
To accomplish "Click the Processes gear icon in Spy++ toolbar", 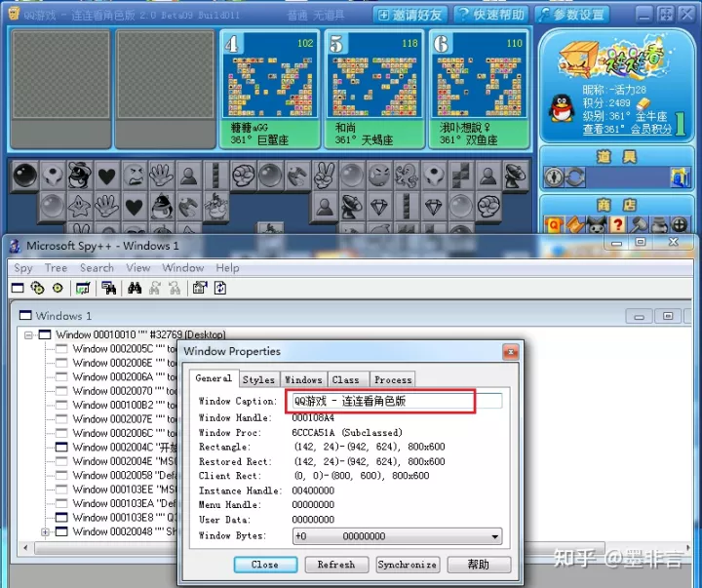I will click(38, 288).
